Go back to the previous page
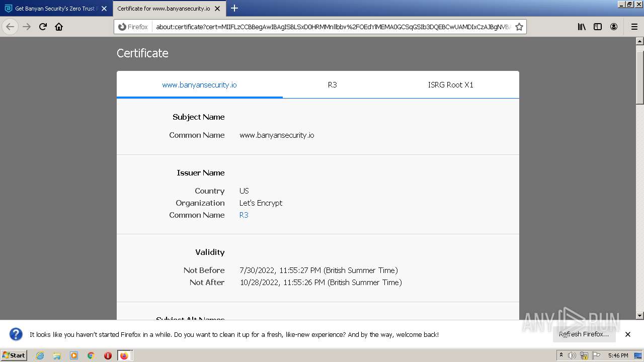Viewport: 644px width, 362px height. [x=10, y=27]
